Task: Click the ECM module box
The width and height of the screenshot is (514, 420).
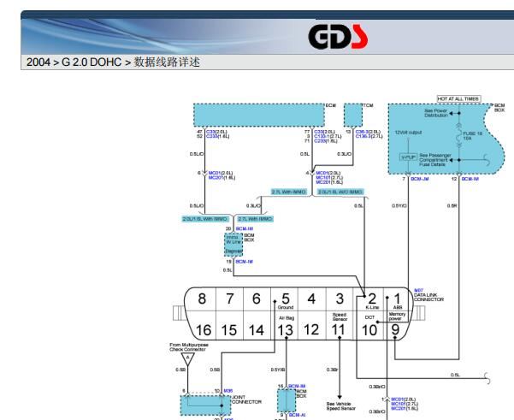Action: pyautogui.click(x=259, y=115)
